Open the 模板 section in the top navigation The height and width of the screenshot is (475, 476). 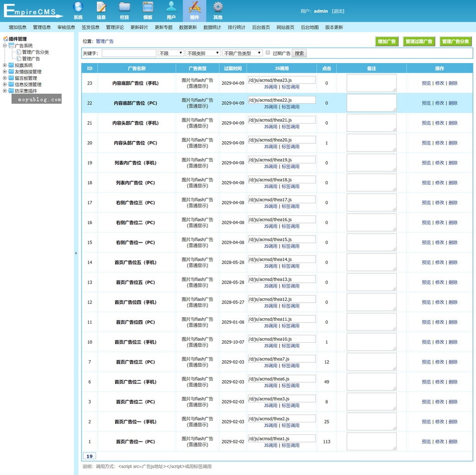148,11
